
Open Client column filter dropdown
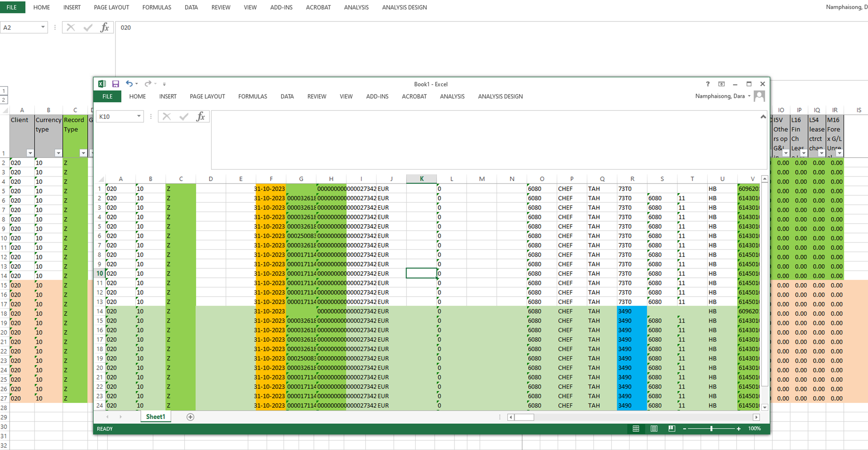[30, 153]
